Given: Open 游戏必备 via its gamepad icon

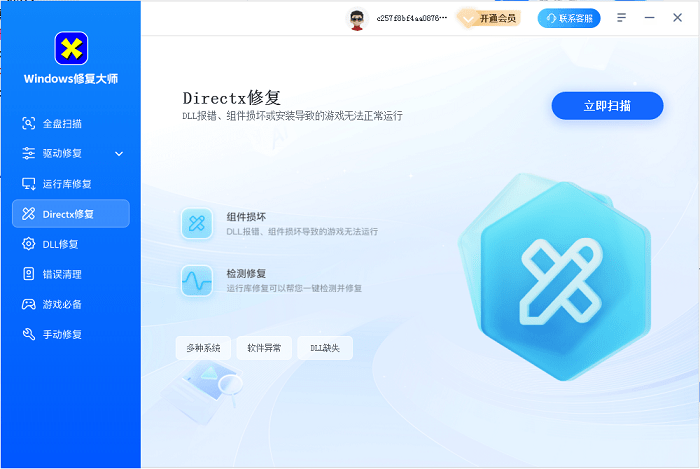Looking at the screenshot, I should [29, 304].
